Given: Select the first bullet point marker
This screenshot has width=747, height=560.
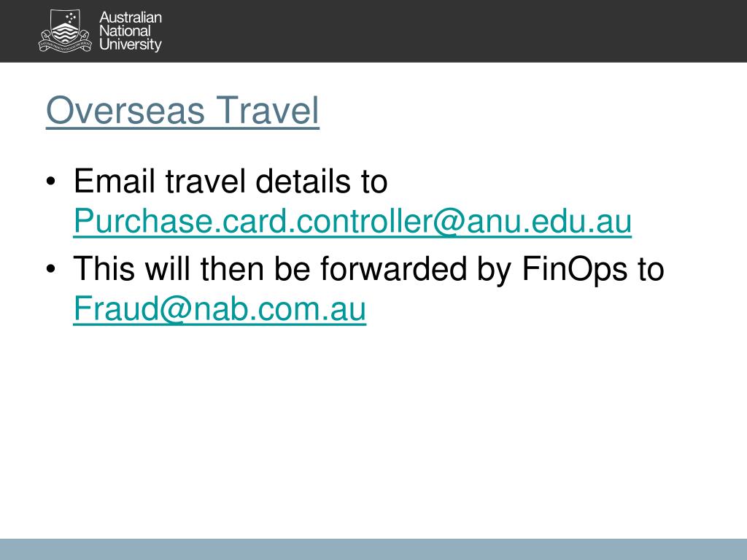Looking at the screenshot, I should pos(51,182).
